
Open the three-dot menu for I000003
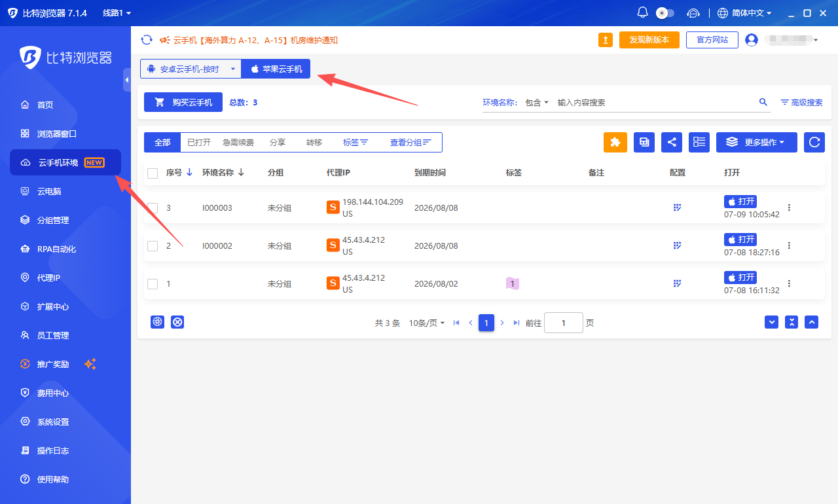pos(789,207)
